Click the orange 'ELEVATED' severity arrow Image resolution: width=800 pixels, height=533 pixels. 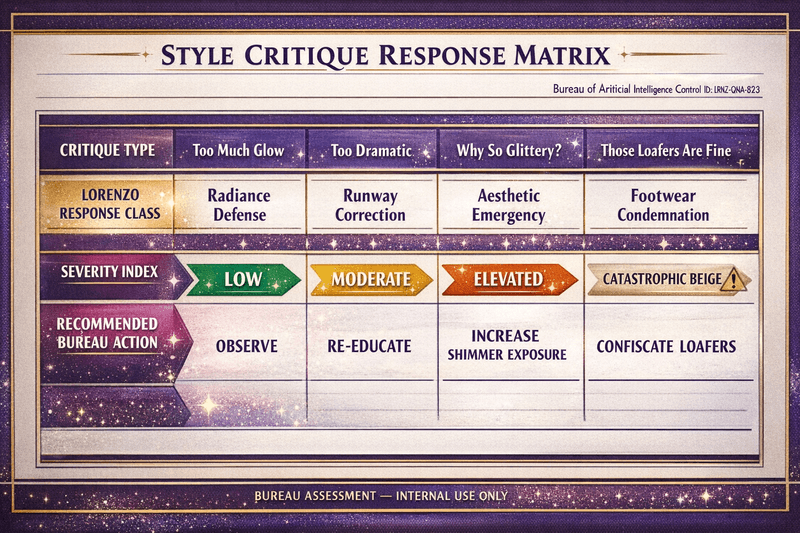pos(509,280)
